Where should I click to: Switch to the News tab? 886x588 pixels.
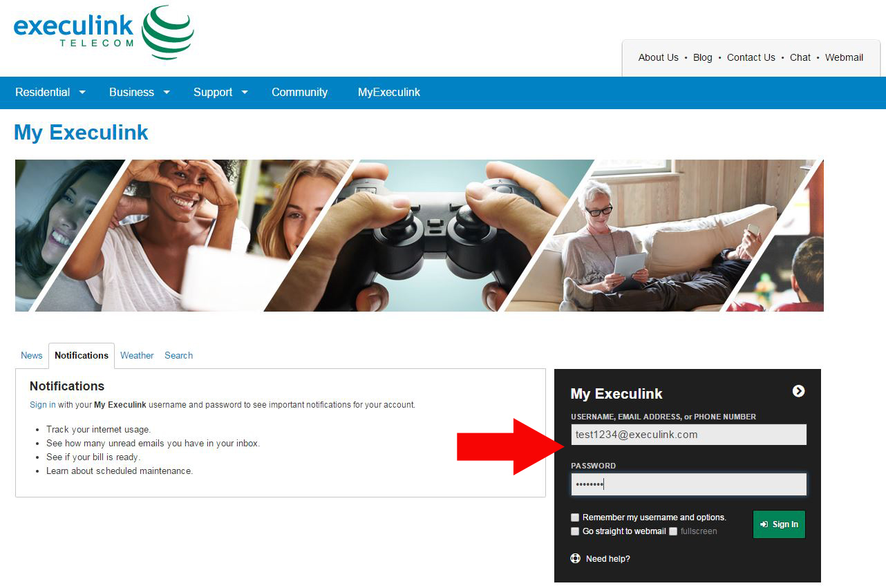click(32, 355)
